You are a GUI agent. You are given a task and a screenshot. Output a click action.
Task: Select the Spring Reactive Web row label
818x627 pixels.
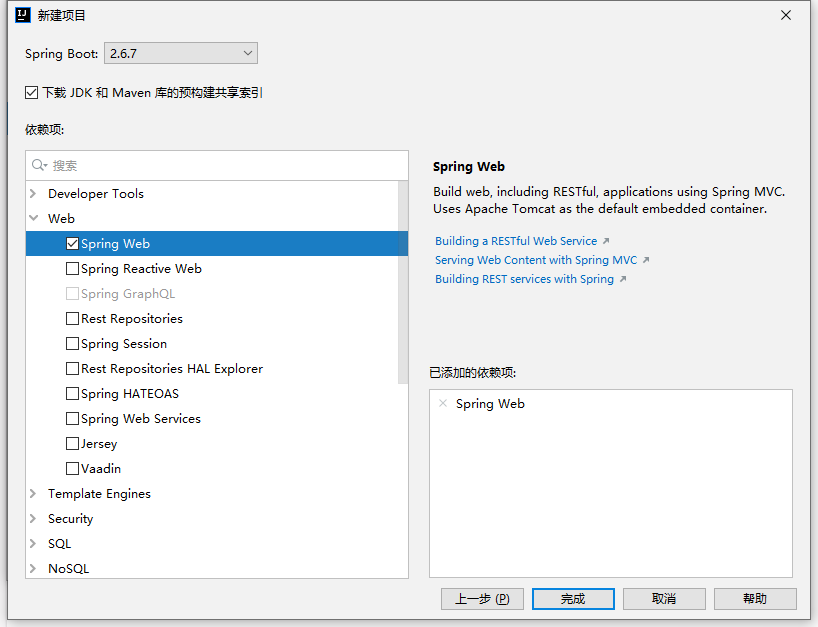[x=141, y=269]
